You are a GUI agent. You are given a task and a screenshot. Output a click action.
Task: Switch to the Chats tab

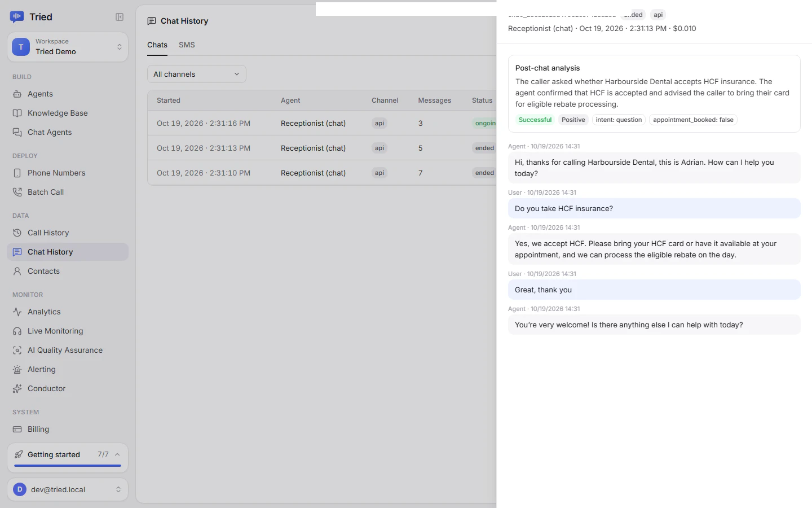pos(157,45)
